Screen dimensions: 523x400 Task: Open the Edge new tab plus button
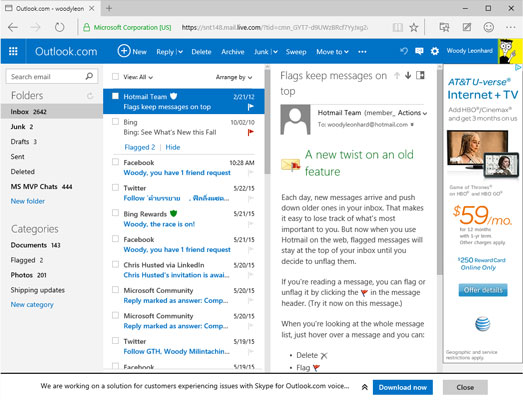click(109, 8)
